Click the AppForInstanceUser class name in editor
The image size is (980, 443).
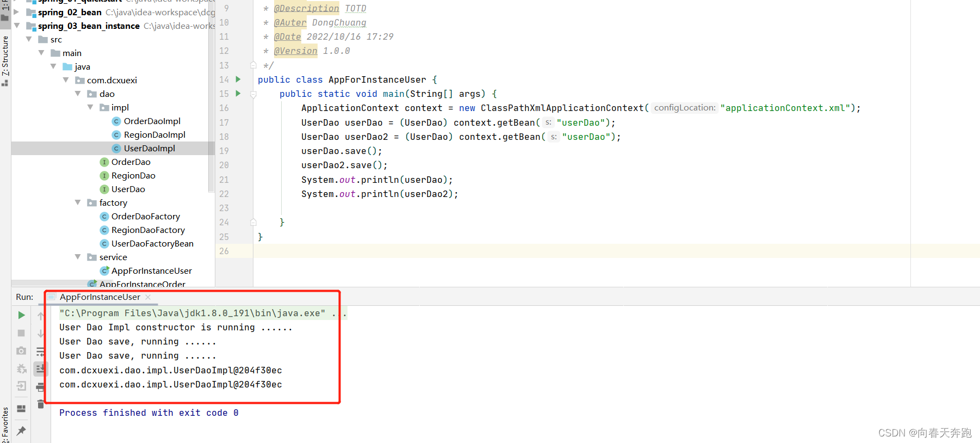tap(377, 79)
